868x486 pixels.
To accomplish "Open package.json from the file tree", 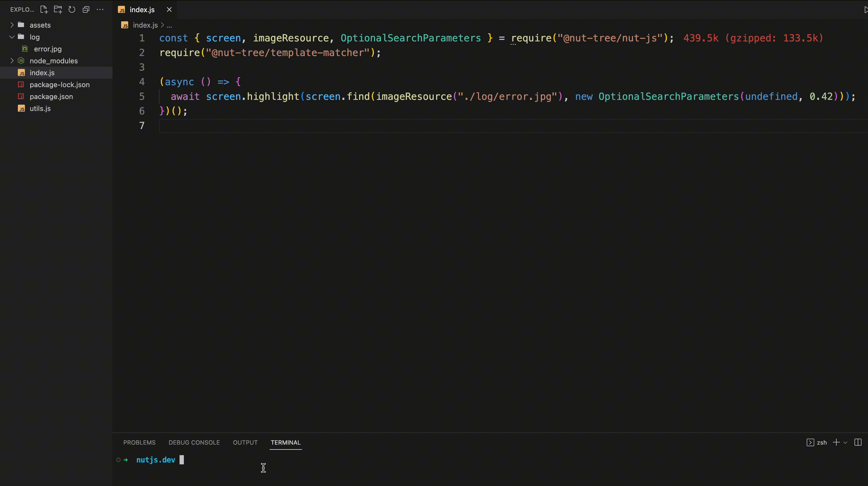I will 51,96.
